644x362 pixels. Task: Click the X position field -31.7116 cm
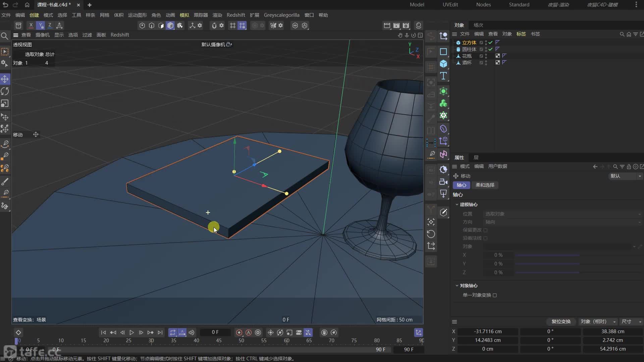point(488,331)
